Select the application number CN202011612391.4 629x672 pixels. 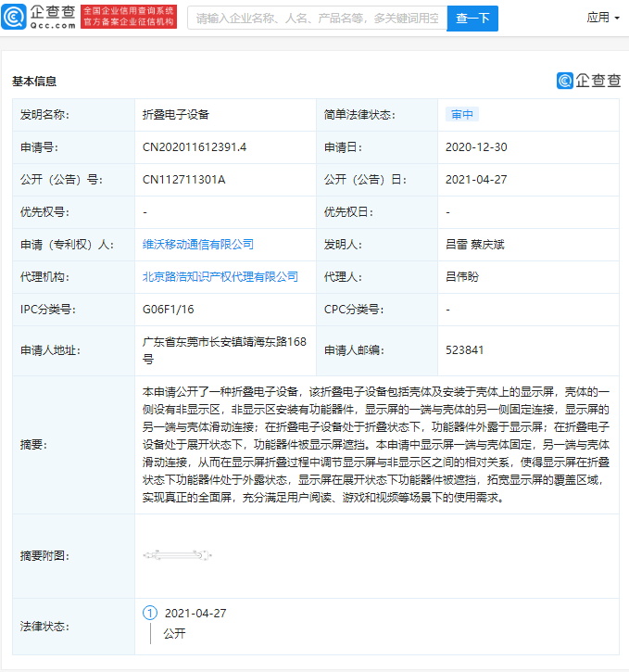[195, 147]
